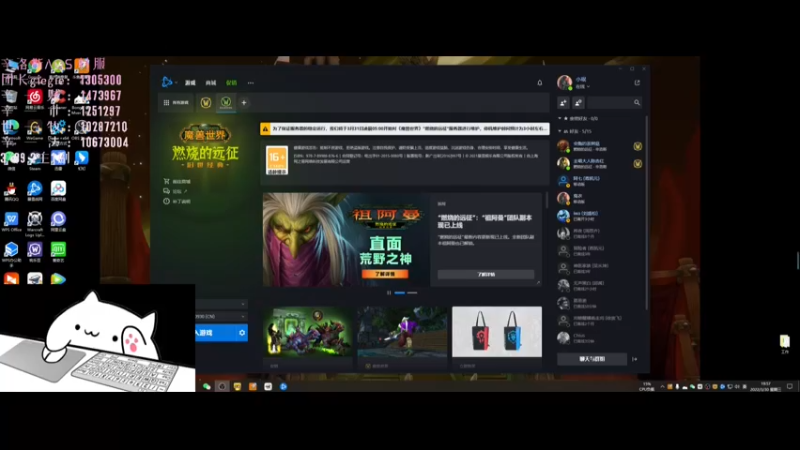Open the all games grid button
This screenshot has height=450, width=800.
pyautogui.click(x=176, y=103)
